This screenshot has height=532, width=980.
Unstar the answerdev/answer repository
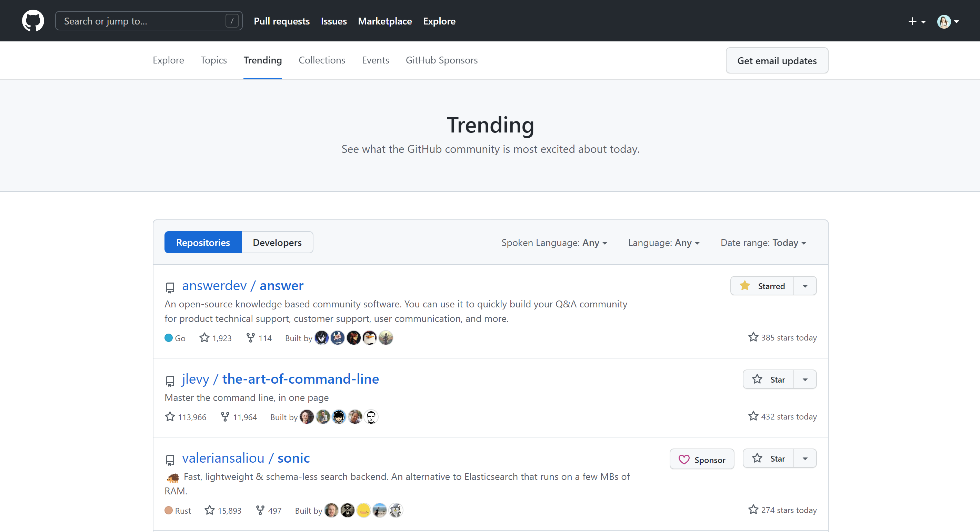coord(762,286)
